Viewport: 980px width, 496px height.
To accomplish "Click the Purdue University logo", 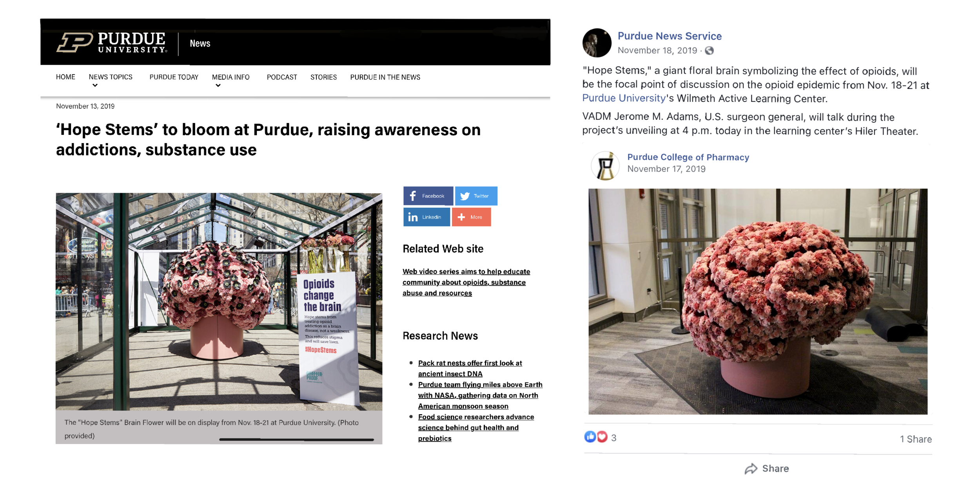I will pyautogui.click(x=112, y=42).
